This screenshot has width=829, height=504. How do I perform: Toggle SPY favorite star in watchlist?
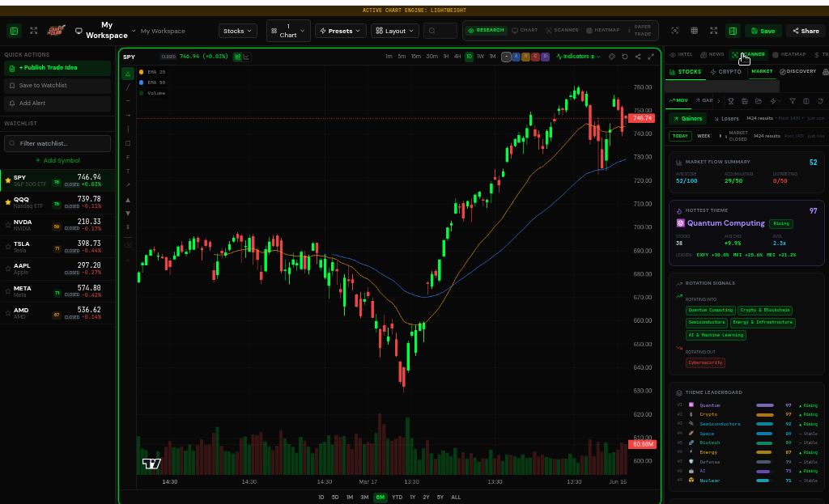[8, 180]
